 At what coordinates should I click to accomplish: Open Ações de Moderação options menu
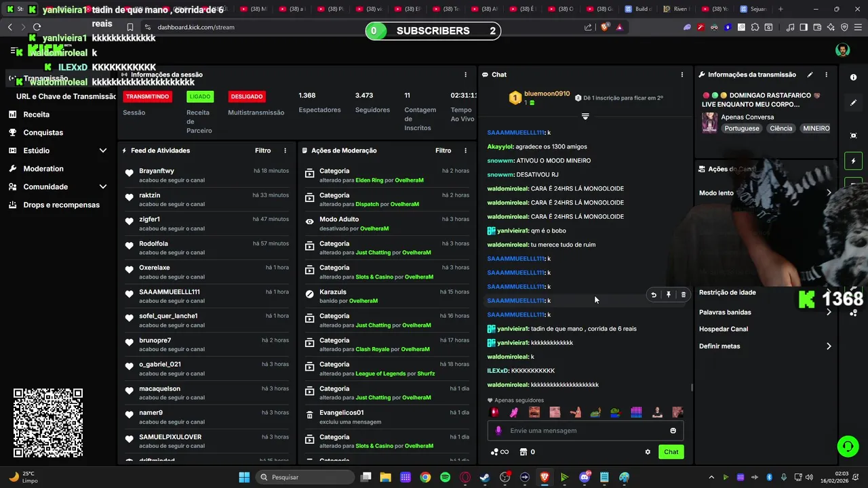point(465,150)
